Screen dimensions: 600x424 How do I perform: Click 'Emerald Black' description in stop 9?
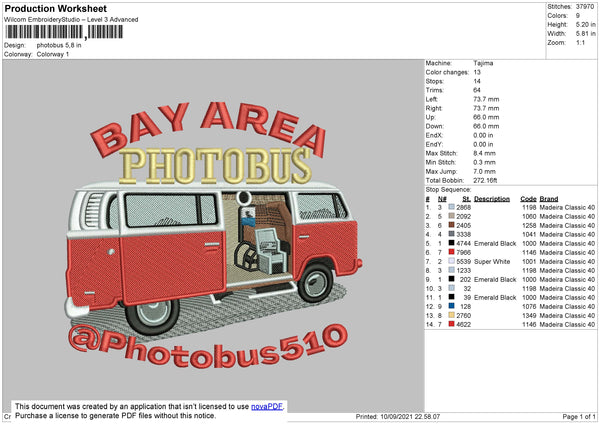pos(495,279)
